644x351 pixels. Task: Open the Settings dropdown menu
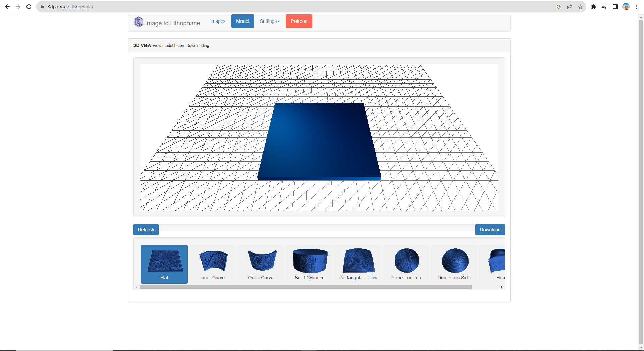coord(269,21)
